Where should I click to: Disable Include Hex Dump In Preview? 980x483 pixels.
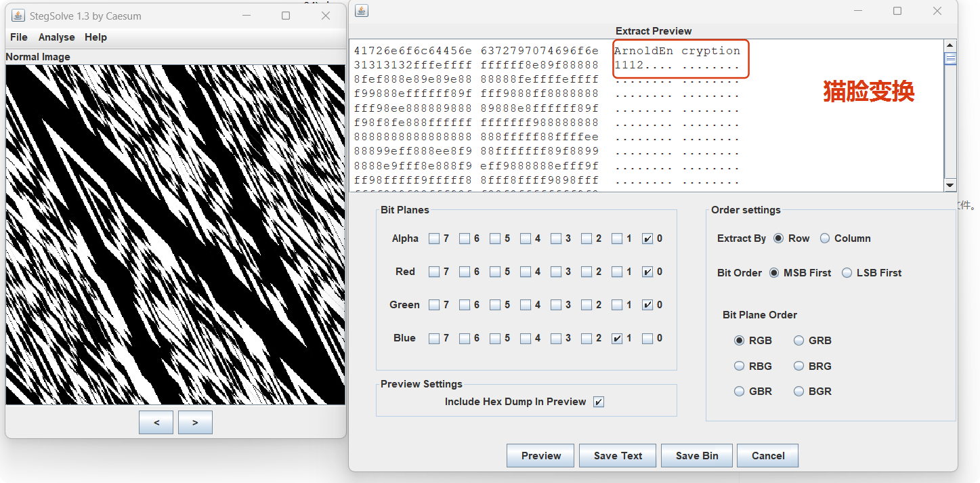coord(598,402)
